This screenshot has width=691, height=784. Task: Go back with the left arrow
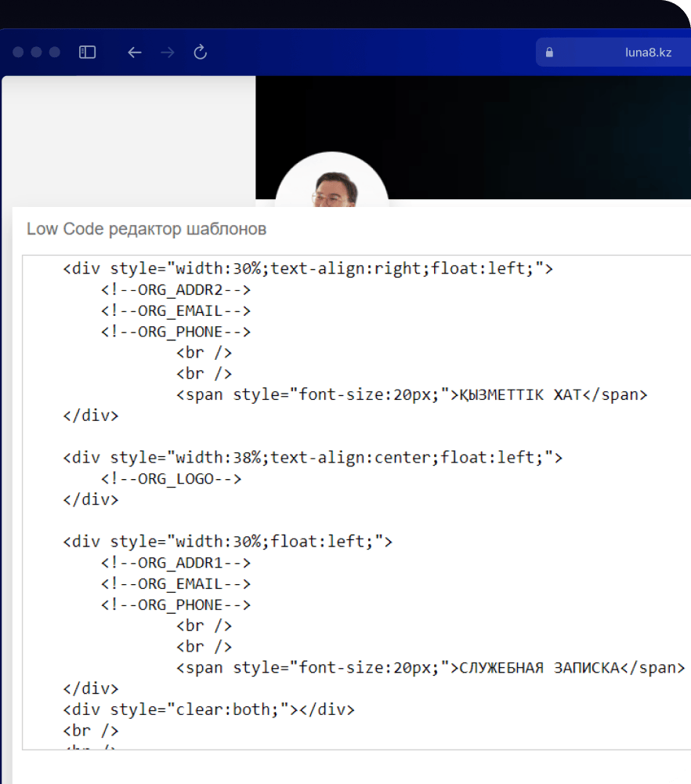(x=135, y=53)
